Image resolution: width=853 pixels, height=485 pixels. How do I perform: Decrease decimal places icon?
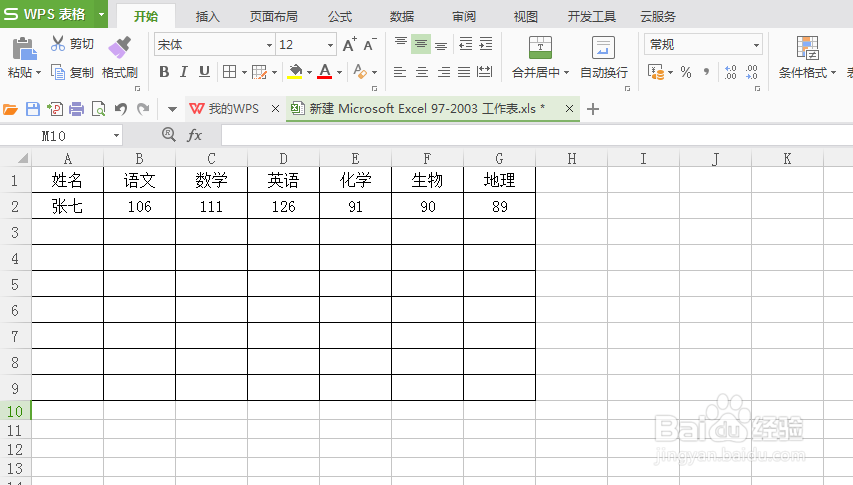752,72
